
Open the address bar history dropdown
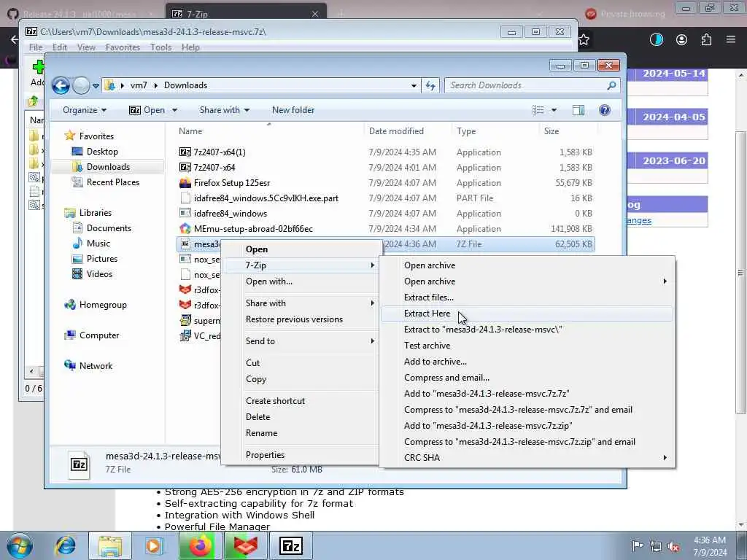click(414, 86)
